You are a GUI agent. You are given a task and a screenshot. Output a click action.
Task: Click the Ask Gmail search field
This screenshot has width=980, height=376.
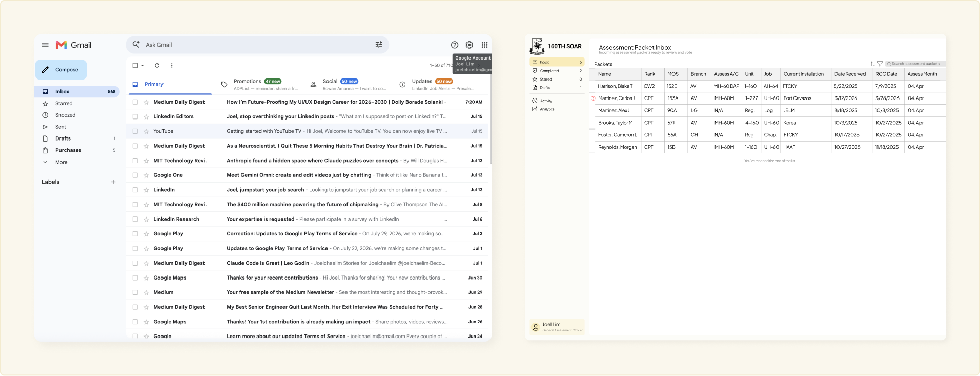point(257,45)
